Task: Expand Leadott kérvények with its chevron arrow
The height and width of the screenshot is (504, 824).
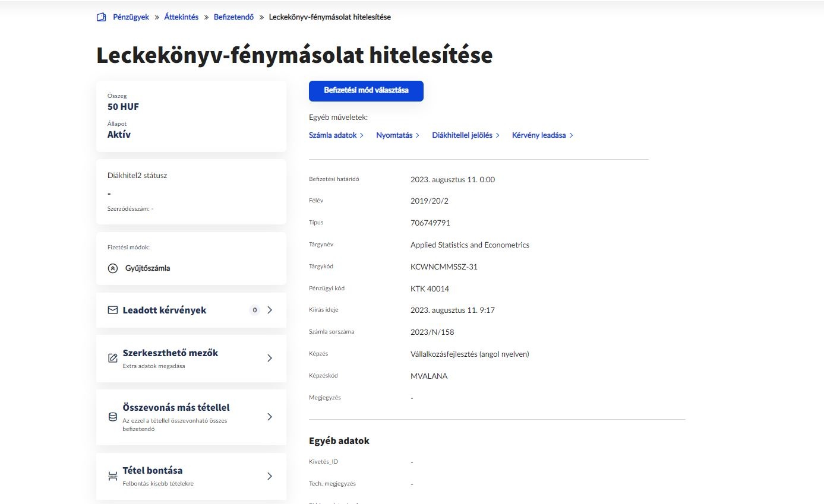Action: (270, 310)
